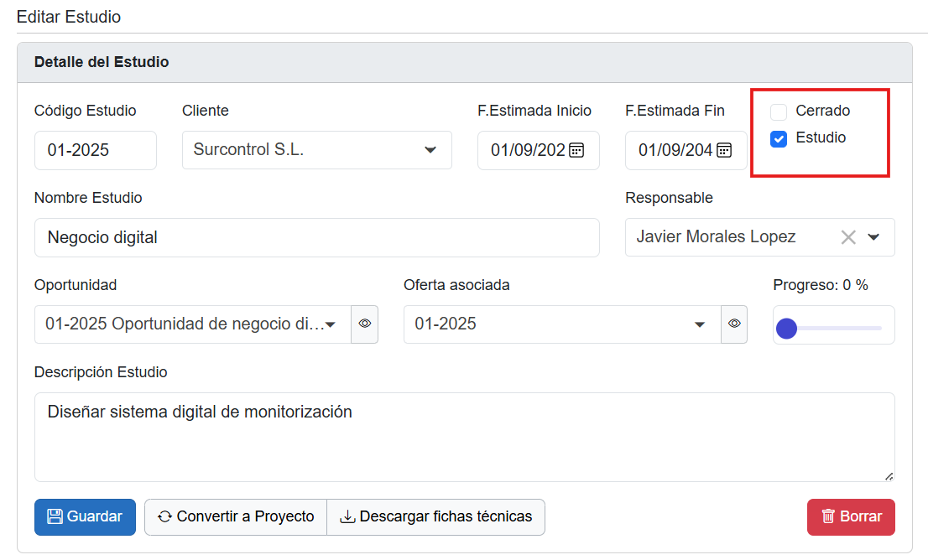The image size is (928, 560).
Task: Grab the Descripción text area resize handle
Action: pyautogui.click(x=889, y=476)
